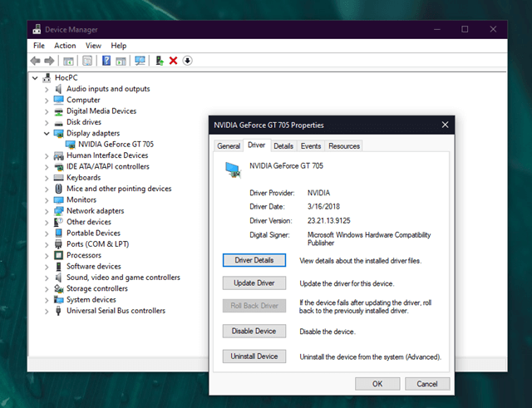Select Portable Devices item

(x=93, y=233)
